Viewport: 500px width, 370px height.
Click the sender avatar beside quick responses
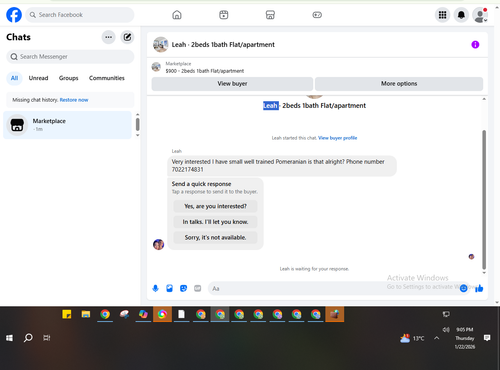coord(158,245)
